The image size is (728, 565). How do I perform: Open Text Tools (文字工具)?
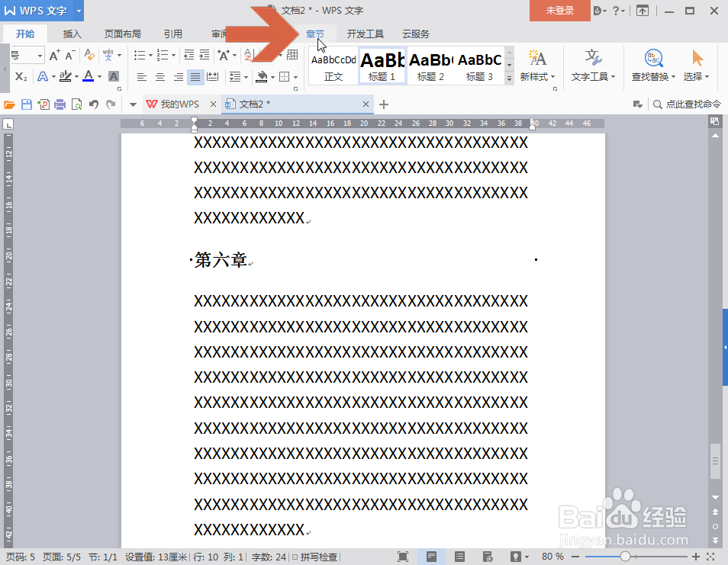(x=593, y=66)
